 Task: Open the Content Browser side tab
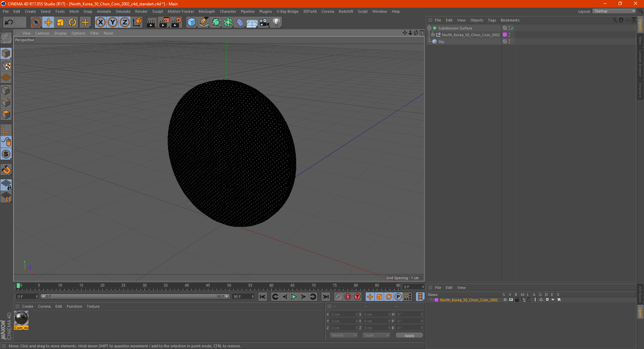[640, 63]
